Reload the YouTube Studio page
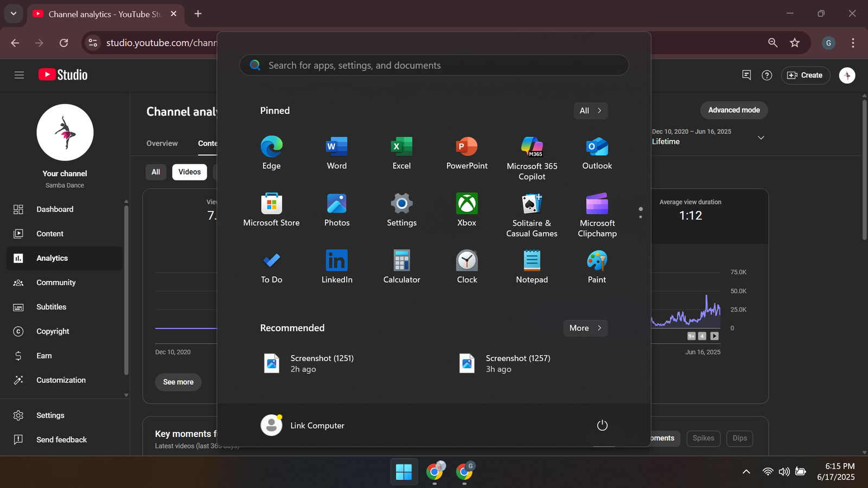Screen dimensions: 868x488 [63, 43]
